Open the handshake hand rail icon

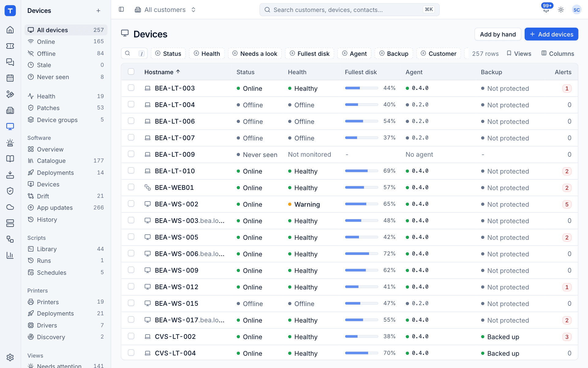10,94
